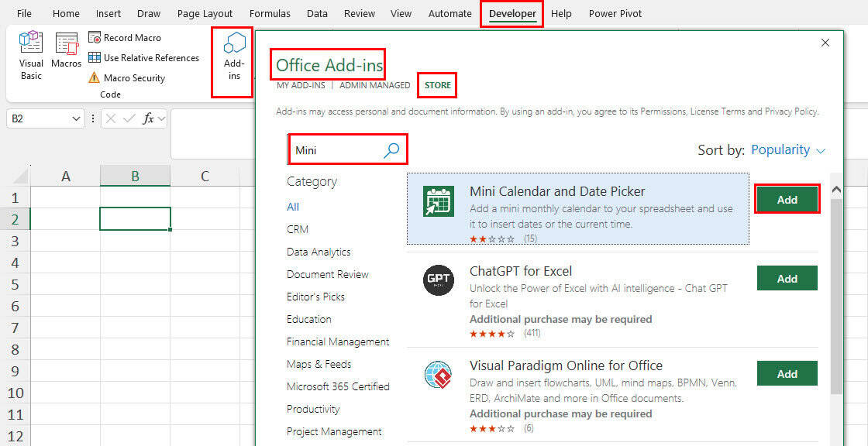
Task: Filter by Editor's Picks category
Action: 315,297
